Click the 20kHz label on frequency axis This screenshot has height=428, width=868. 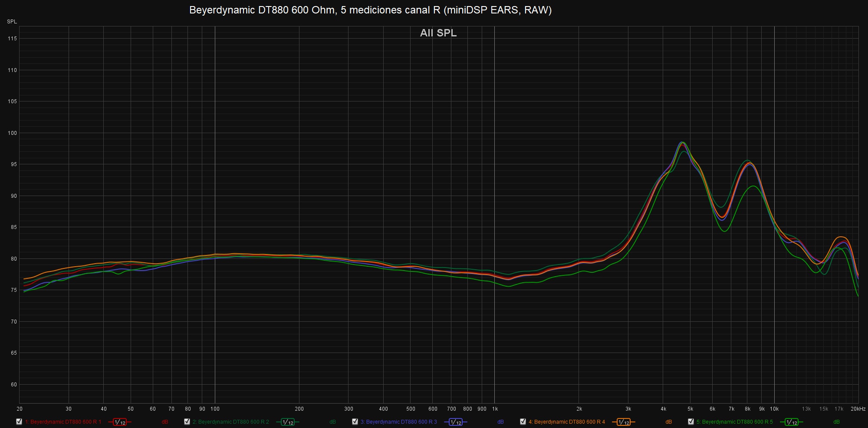[x=858, y=409]
